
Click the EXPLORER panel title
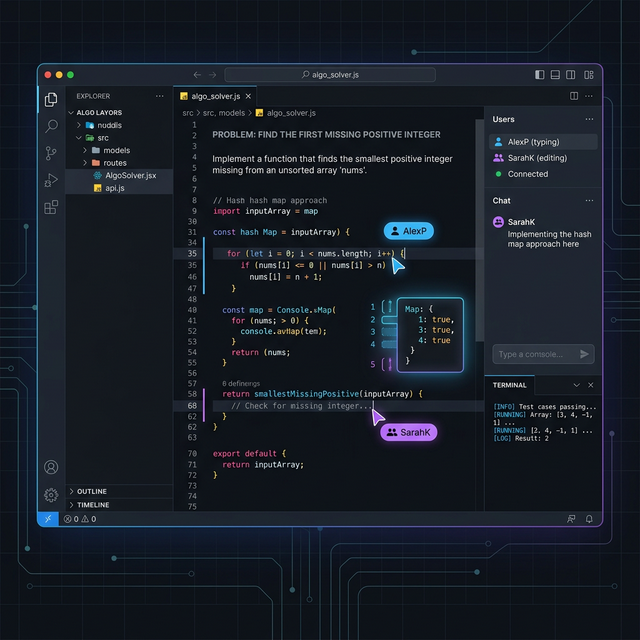point(93,96)
